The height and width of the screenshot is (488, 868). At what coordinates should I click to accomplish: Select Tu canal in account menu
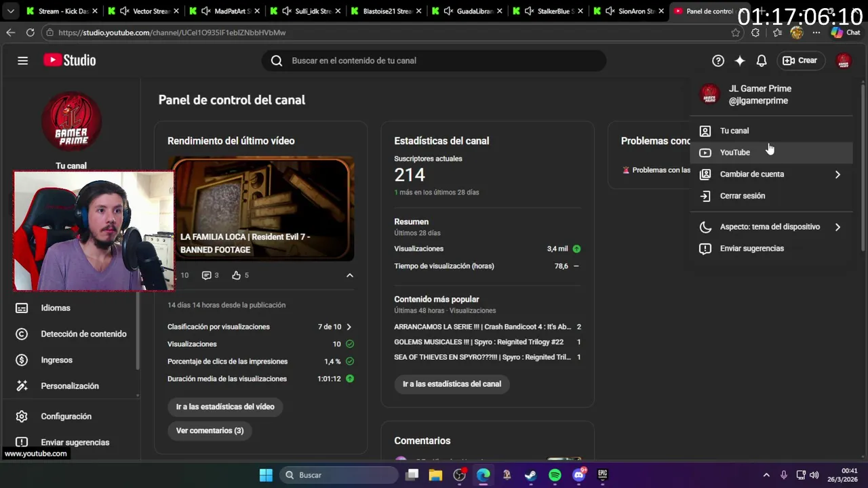tap(772, 131)
